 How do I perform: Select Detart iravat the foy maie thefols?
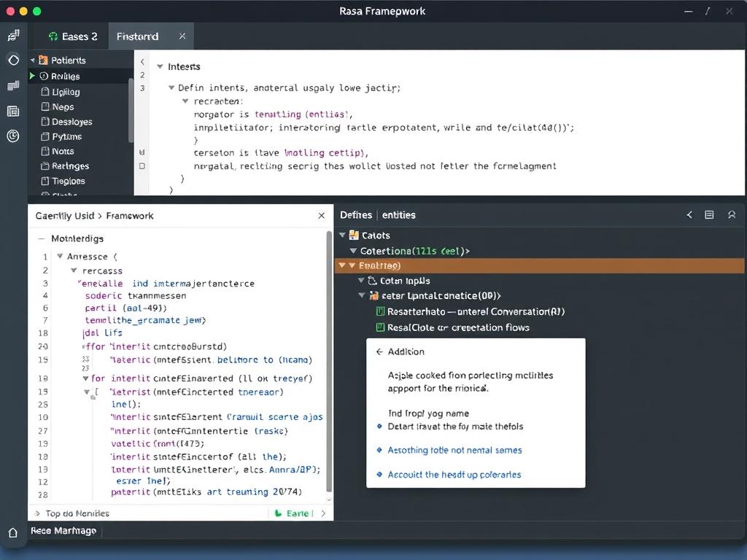[x=455, y=426]
